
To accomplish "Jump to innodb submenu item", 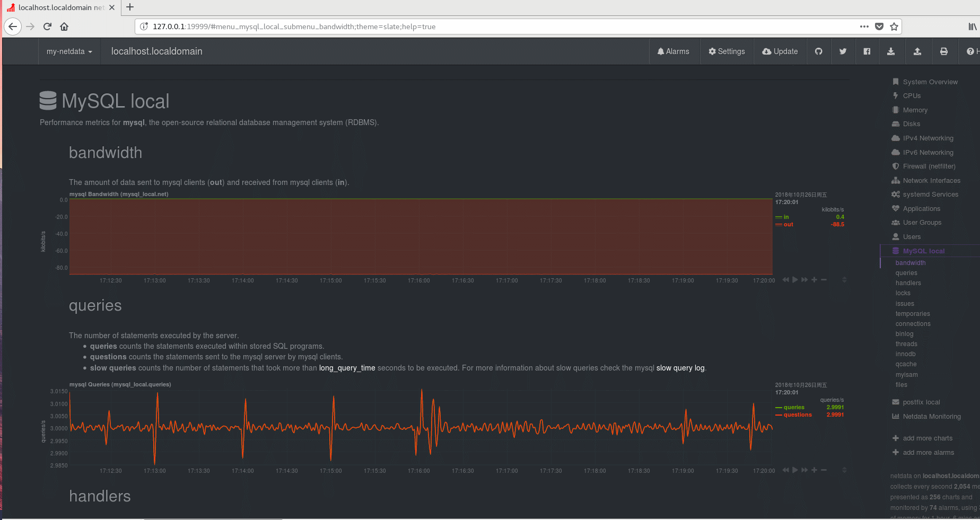I will tap(905, 354).
